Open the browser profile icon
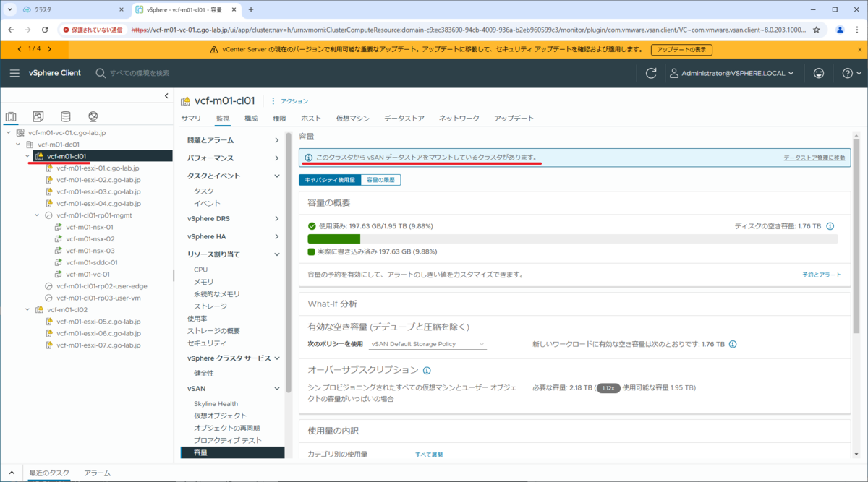The width and height of the screenshot is (868, 482). pyautogui.click(x=840, y=30)
